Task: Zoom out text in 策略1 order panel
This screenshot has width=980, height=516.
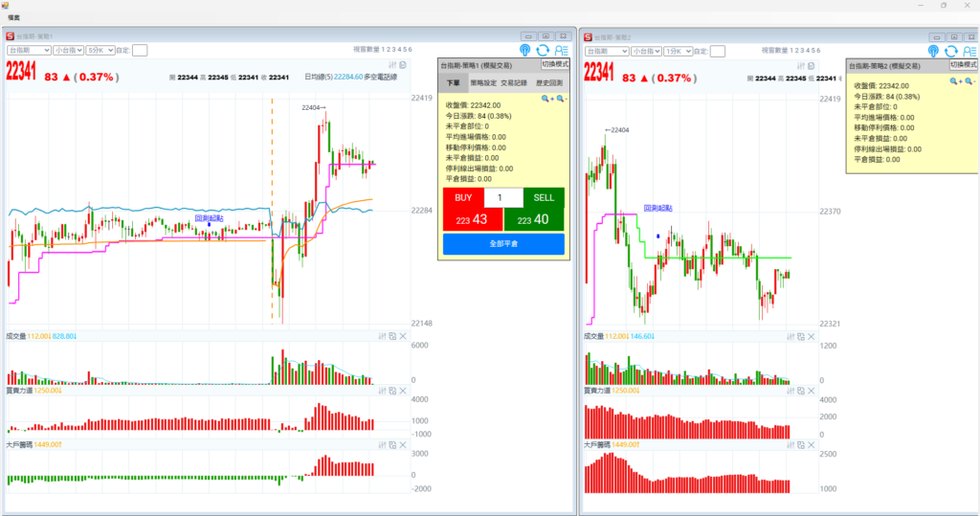Action: point(562,99)
